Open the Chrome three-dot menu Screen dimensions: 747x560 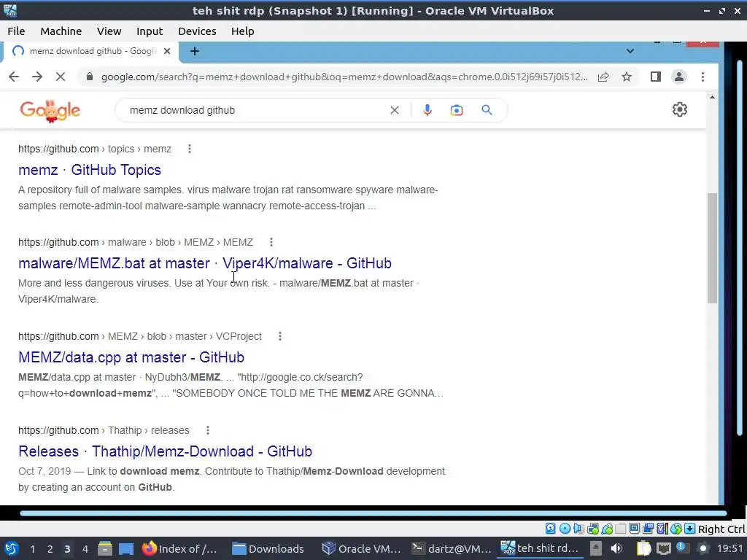point(703,77)
